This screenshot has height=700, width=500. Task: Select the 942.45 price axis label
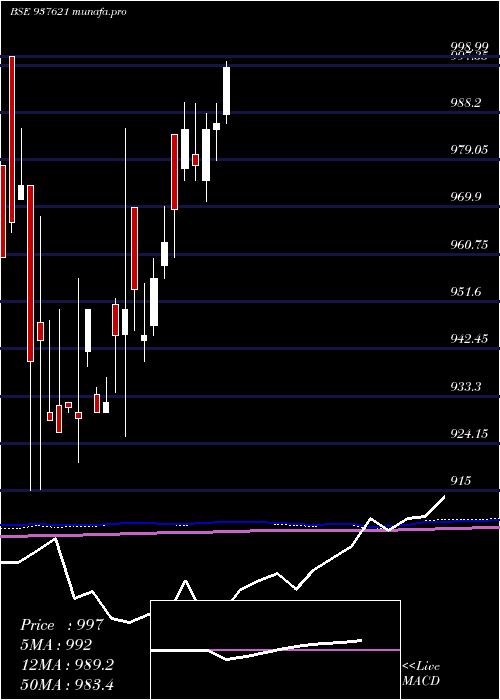tap(468, 339)
